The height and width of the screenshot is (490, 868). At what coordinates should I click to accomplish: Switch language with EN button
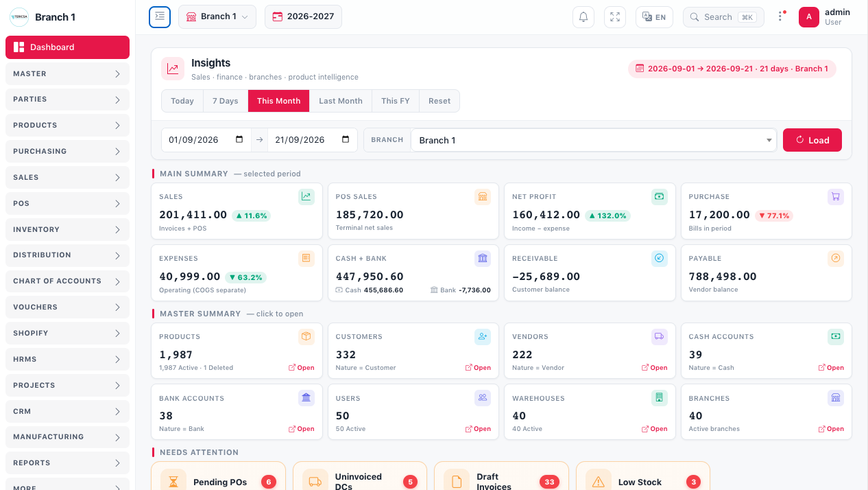pos(655,17)
